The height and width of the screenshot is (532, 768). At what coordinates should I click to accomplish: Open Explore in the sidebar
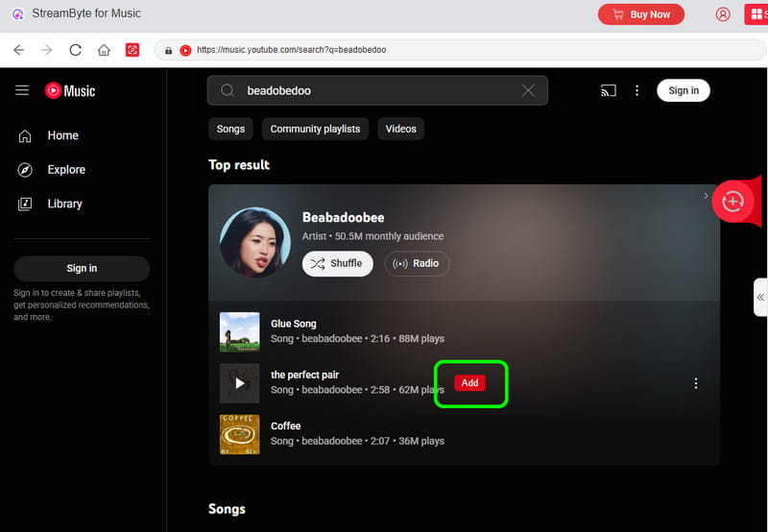66,170
